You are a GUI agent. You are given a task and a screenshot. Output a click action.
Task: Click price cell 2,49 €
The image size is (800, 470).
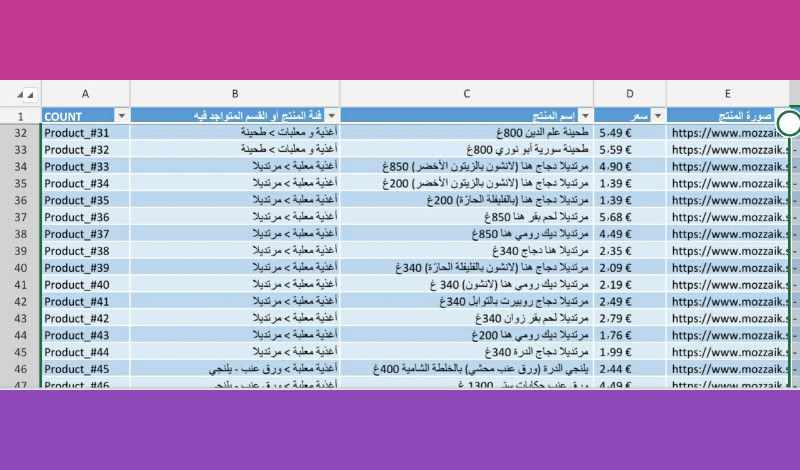(630, 301)
